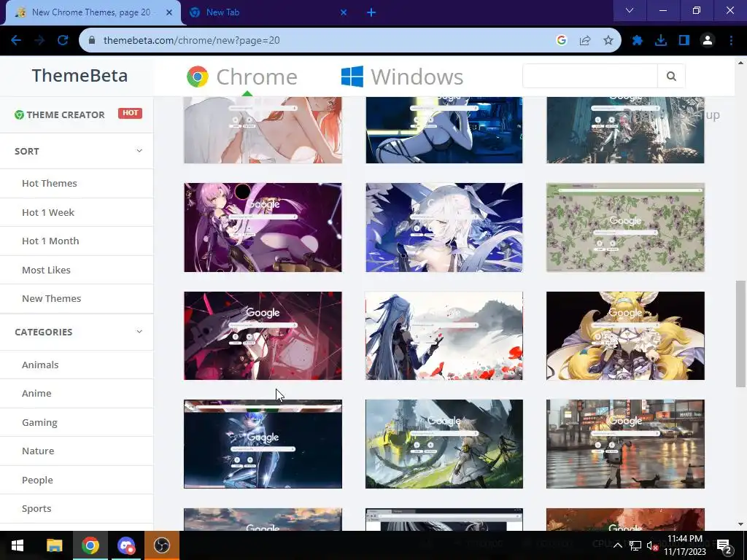Open the yellow fox-tail character theme
The width and height of the screenshot is (747, 560).
coord(625,335)
